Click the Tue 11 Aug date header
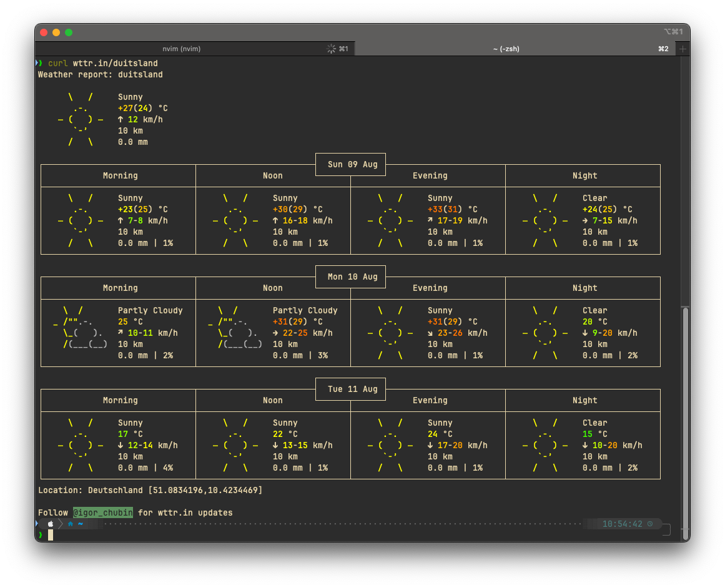 click(352, 389)
